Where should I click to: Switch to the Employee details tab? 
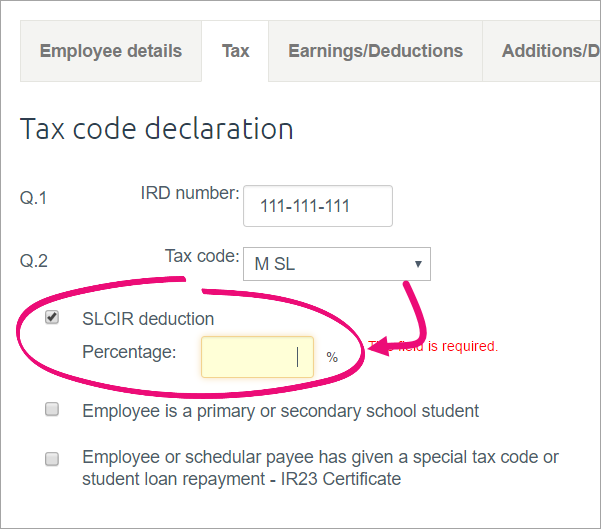click(x=110, y=51)
